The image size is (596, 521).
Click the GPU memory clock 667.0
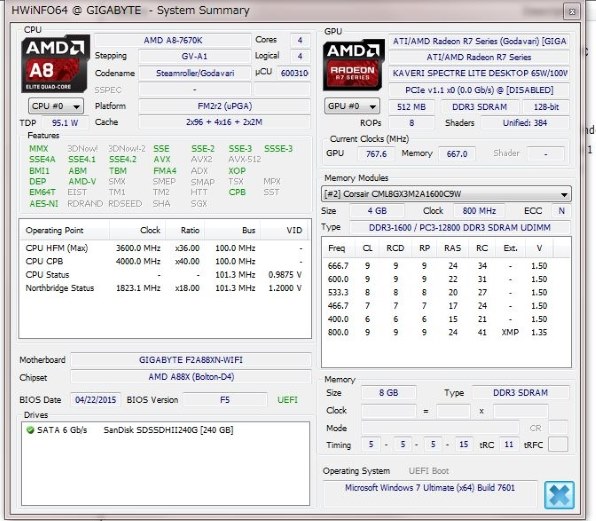(457, 154)
